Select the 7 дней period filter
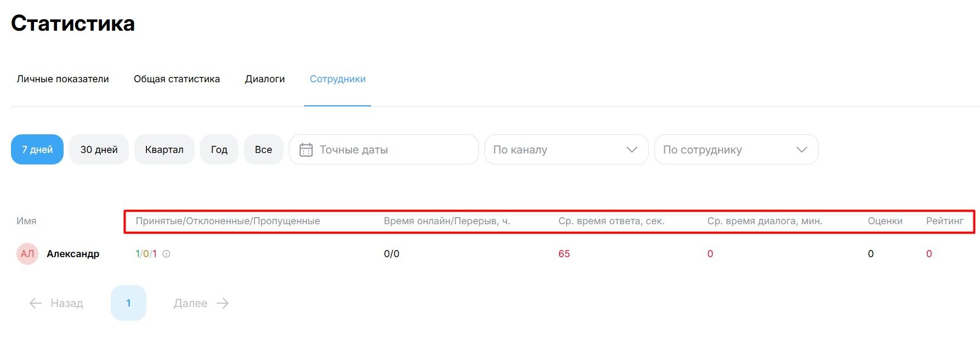 click(x=37, y=150)
